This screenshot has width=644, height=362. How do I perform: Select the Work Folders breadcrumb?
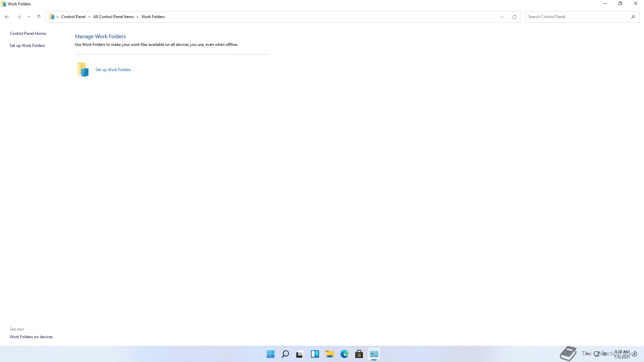point(153,17)
